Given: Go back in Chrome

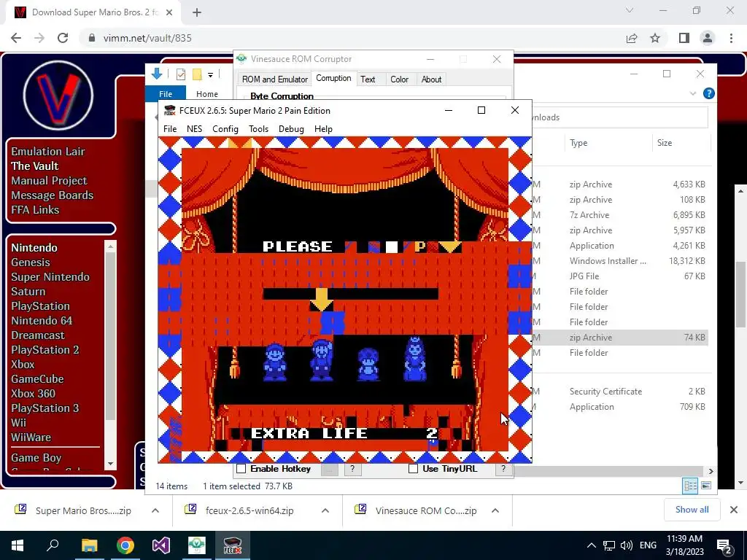Looking at the screenshot, I should [16, 38].
